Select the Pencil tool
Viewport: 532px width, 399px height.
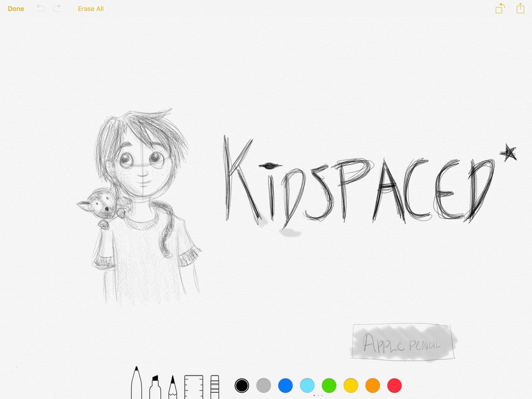coord(173,387)
